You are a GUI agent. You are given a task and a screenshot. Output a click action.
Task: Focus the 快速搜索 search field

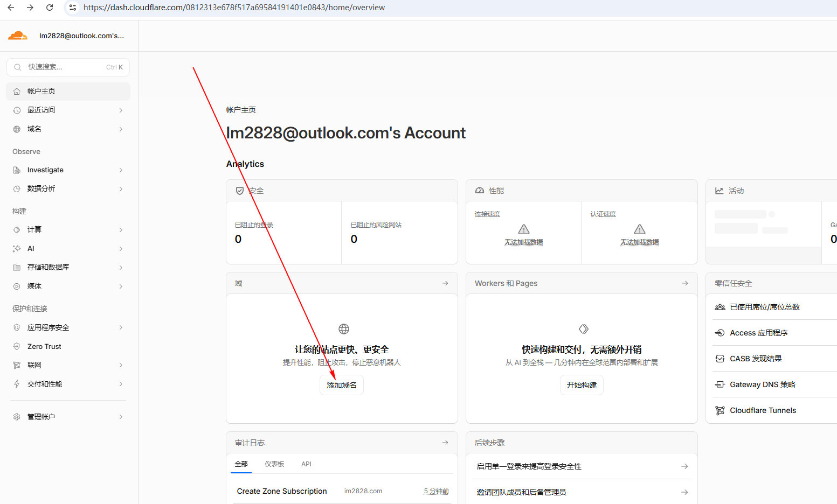coord(68,67)
